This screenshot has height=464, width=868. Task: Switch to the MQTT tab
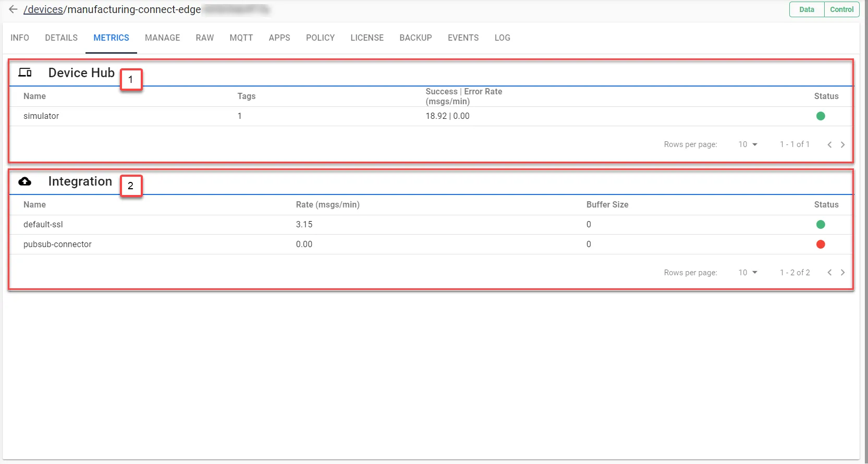[241, 38]
